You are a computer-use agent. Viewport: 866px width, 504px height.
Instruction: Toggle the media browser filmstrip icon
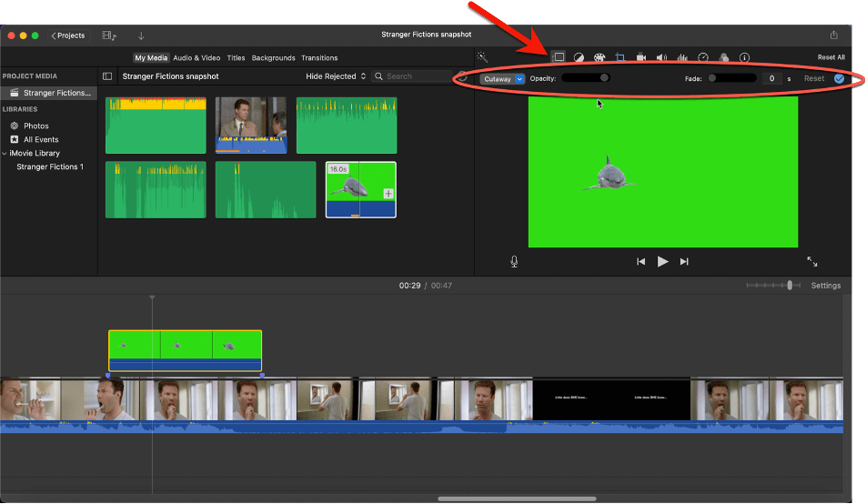click(x=109, y=35)
